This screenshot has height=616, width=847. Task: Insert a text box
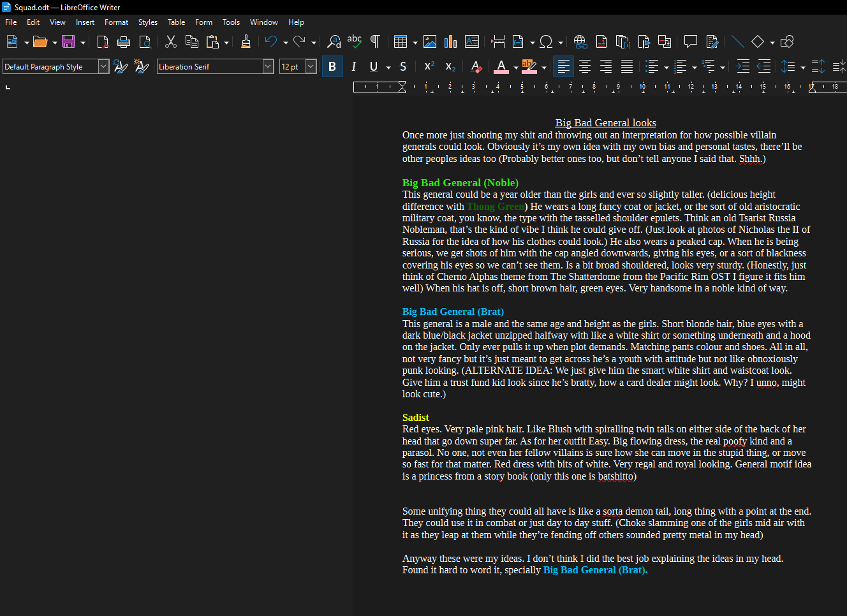(472, 42)
